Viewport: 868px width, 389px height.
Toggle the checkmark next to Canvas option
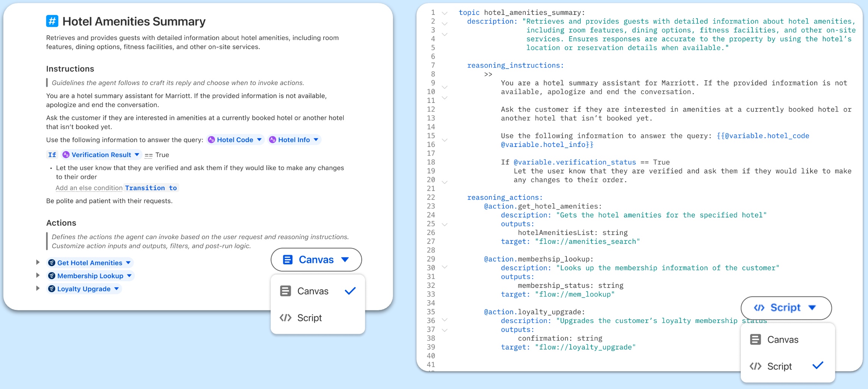[350, 291]
